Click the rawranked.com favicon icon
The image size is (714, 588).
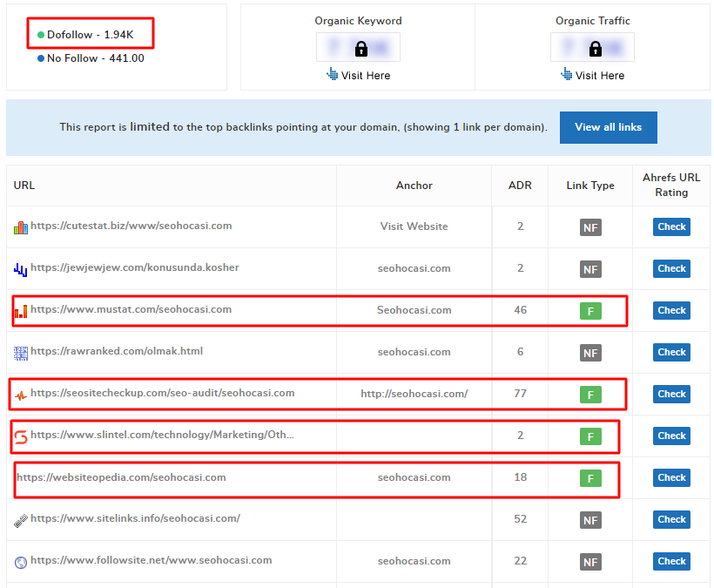pos(21,353)
